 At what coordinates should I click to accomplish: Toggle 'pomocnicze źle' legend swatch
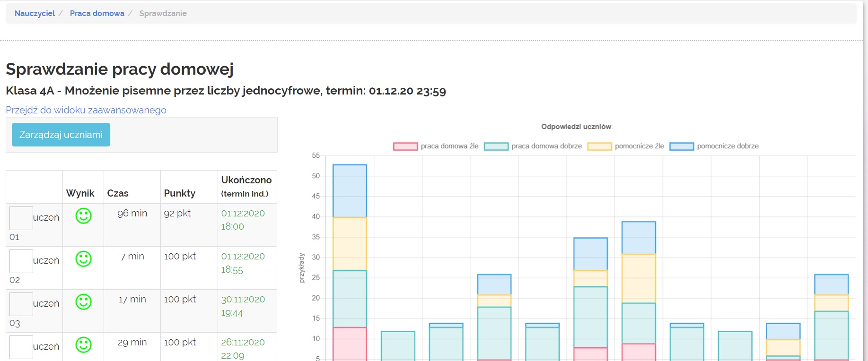click(599, 146)
